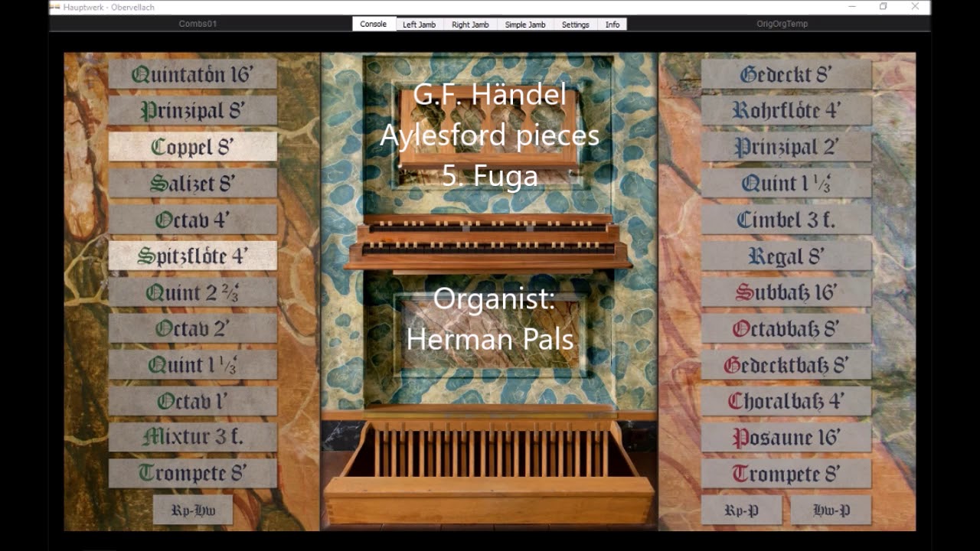
Task: Engage the Rohrflöte 4' stop
Action: [786, 110]
